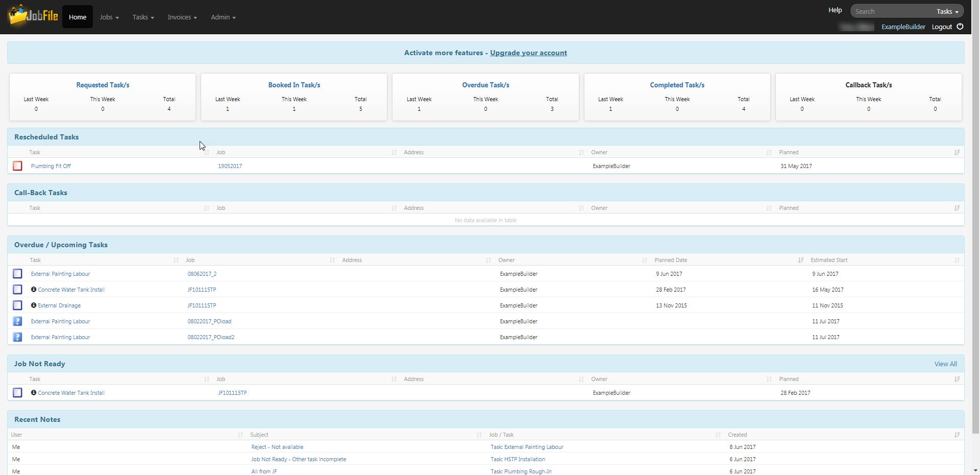The image size is (980, 475).
Task: Click into the Search input field
Action: point(893,11)
